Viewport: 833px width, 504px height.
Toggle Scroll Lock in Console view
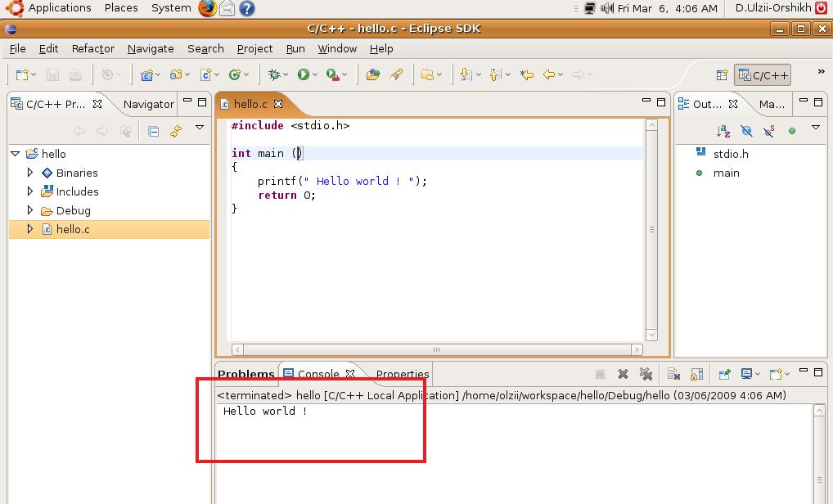(x=696, y=375)
